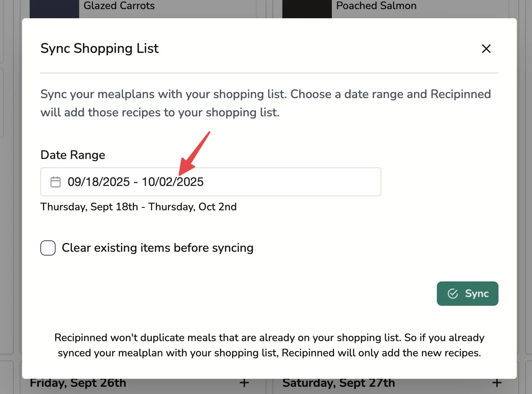
Task: Open the Glazed Carrots recipe
Action: pos(119,6)
